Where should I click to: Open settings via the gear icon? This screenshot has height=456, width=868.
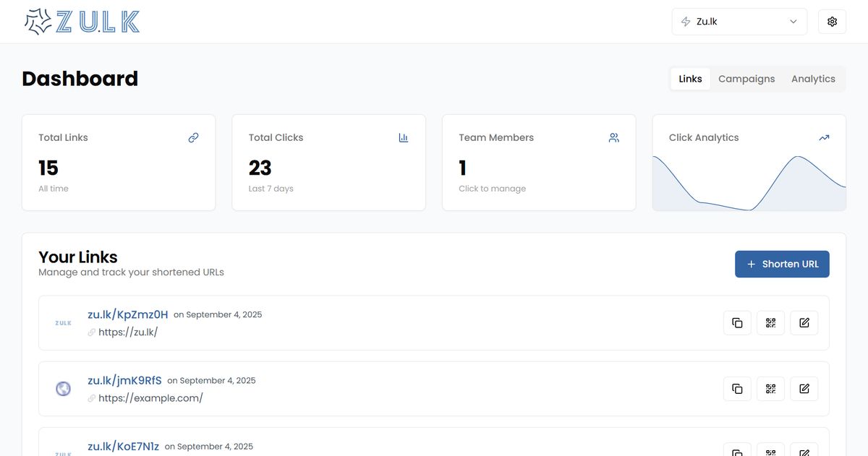tap(832, 22)
